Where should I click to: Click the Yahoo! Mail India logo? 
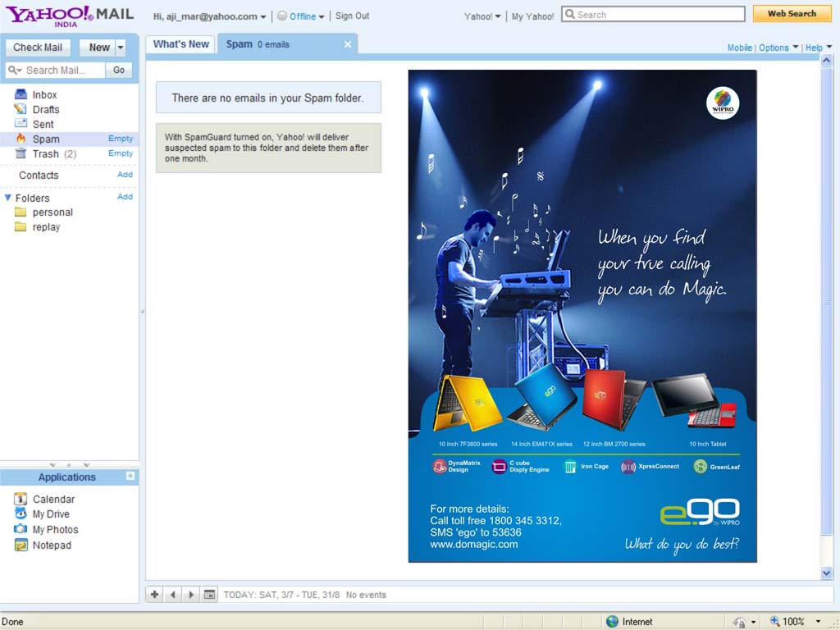coord(71,16)
